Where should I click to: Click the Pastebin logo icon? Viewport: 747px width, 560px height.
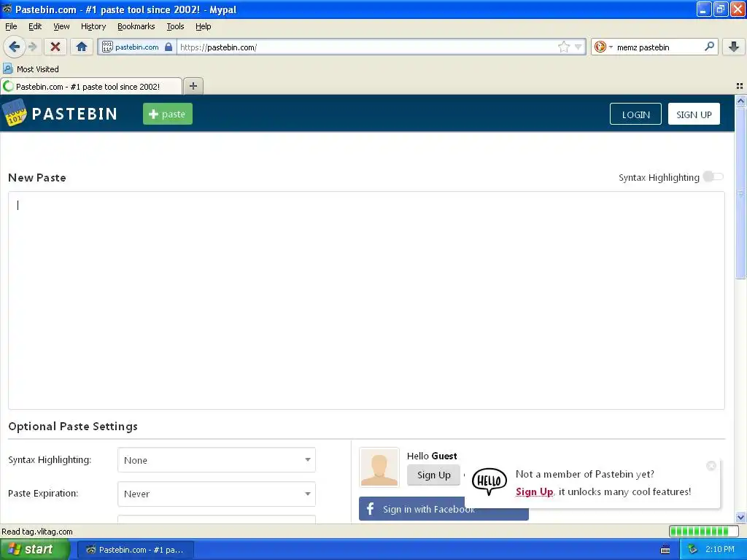coord(15,113)
